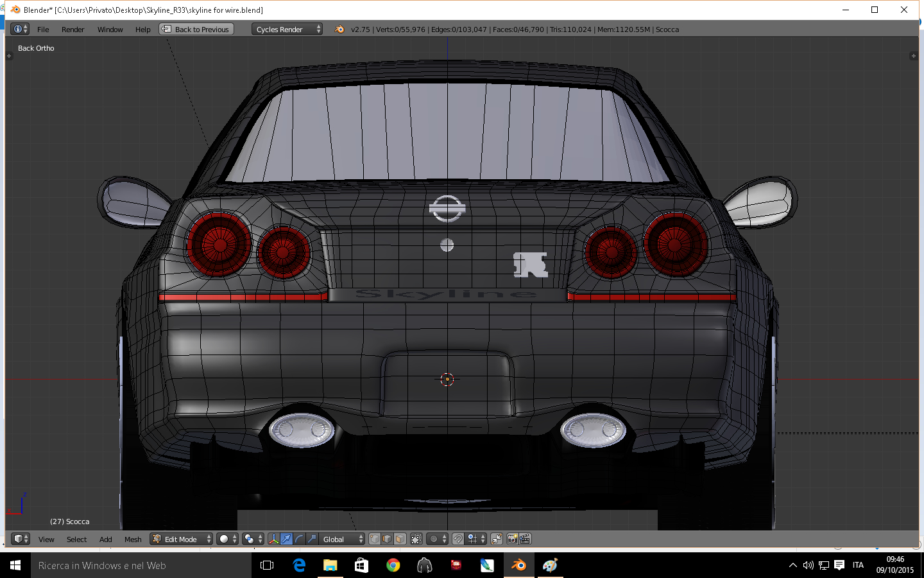
Task: Open the Action Center notifications icon
Action: 839,565
